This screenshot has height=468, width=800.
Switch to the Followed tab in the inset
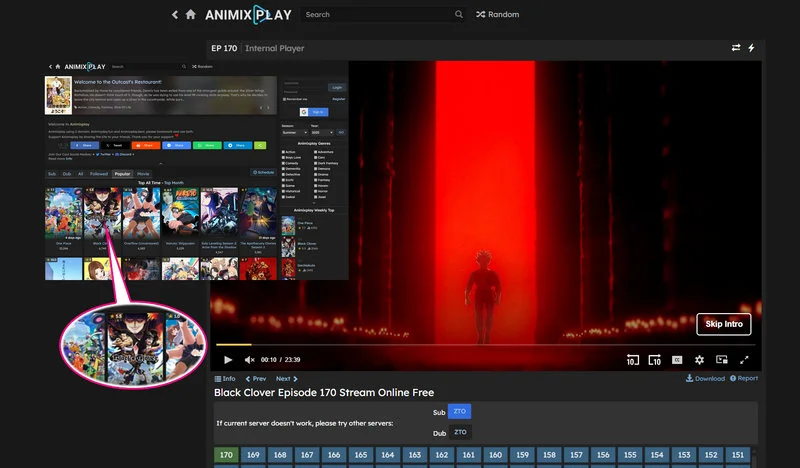point(99,174)
